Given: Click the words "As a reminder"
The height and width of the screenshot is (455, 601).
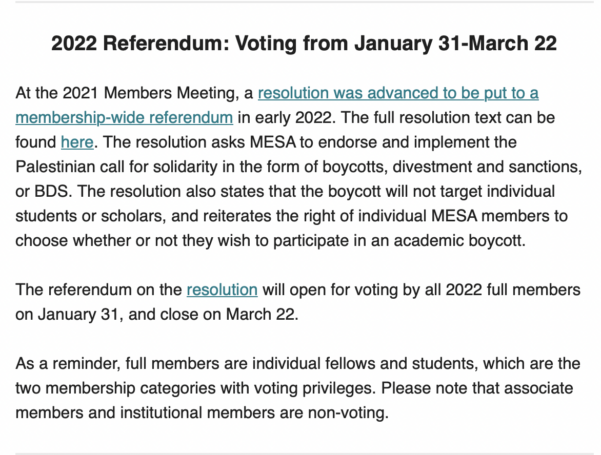Looking at the screenshot, I should click(x=67, y=363).
